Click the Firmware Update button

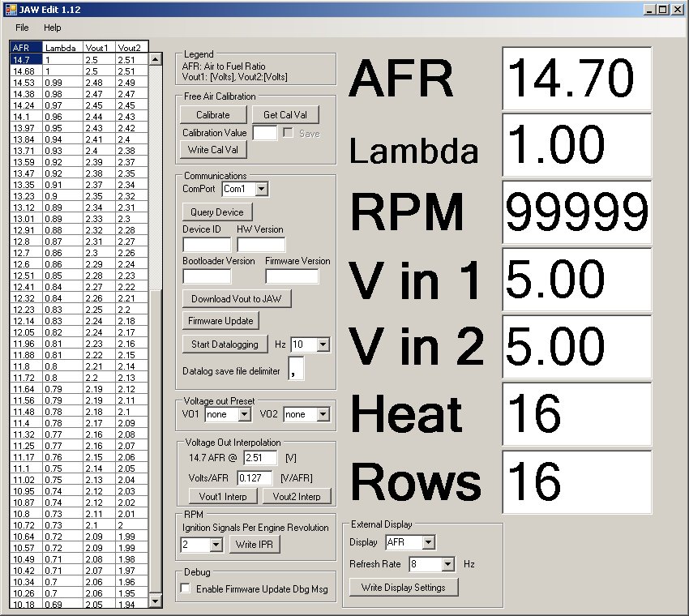220,321
